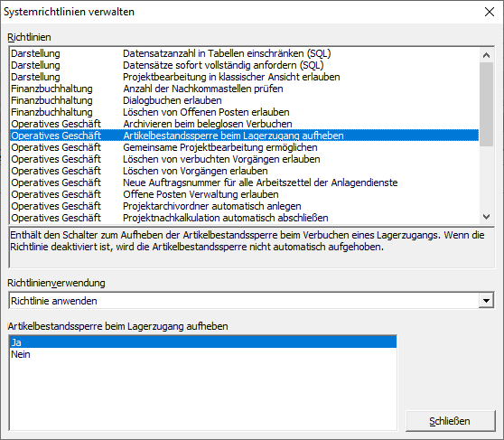Click the Schließen button
The image size is (504, 440).
(x=450, y=421)
